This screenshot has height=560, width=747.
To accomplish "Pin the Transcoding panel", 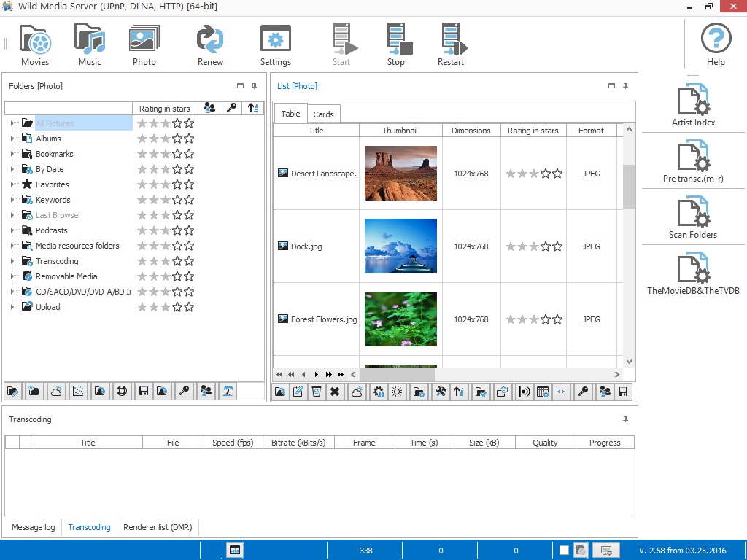I will pos(625,419).
